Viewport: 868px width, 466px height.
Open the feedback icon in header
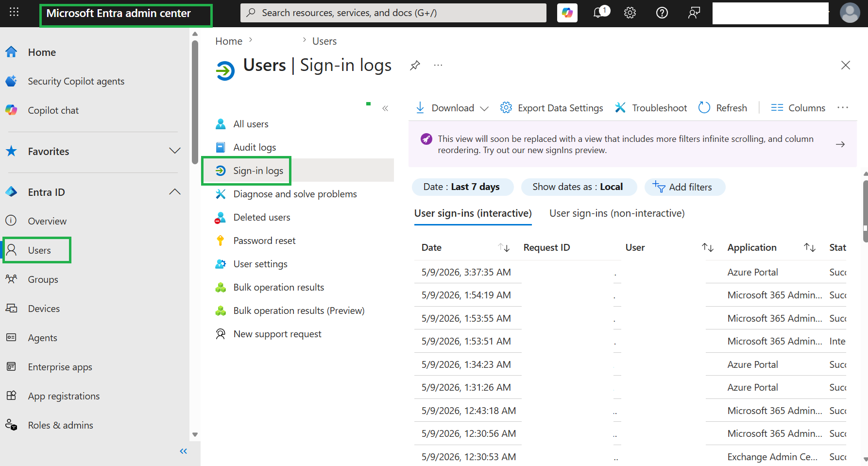pyautogui.click(x=694, y=13)
